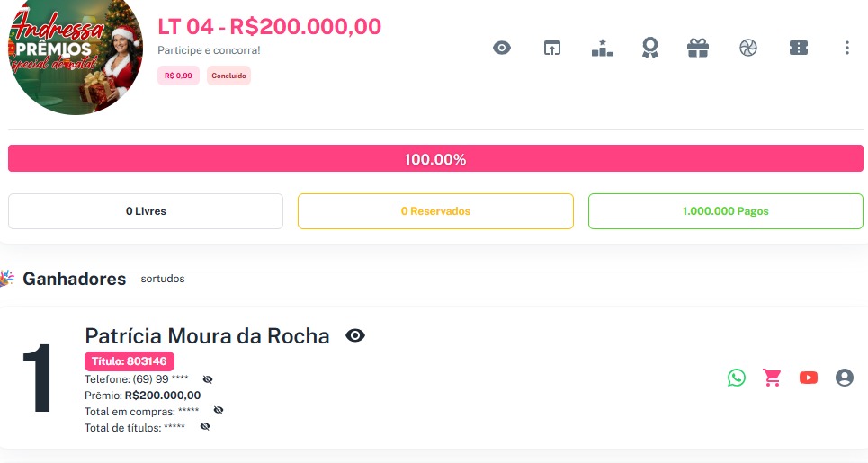The image size is (868, 463).
Task: Select the 0 Livres filter box
Action: point(146,211)
